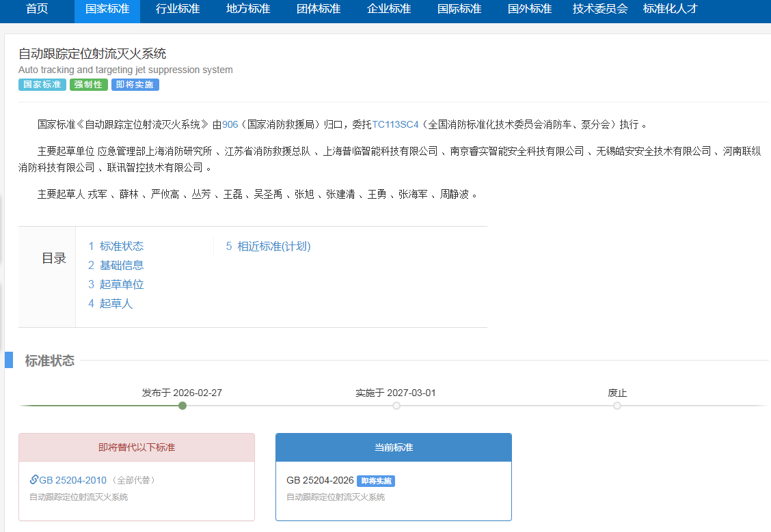The width and height of the screenshot is (771, 532).
Task: Open the 地方标准 tab
Action: [248, 10]
